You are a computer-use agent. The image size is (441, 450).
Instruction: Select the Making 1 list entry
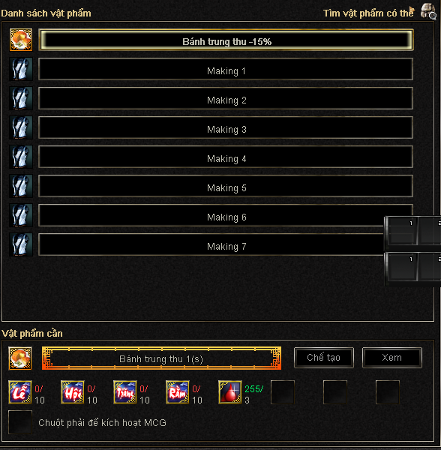226,69
